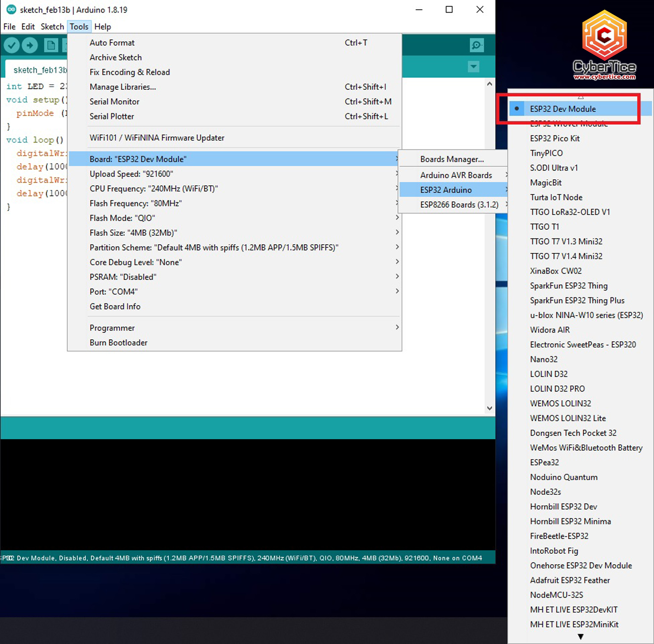Click Get Board Info

115,307
